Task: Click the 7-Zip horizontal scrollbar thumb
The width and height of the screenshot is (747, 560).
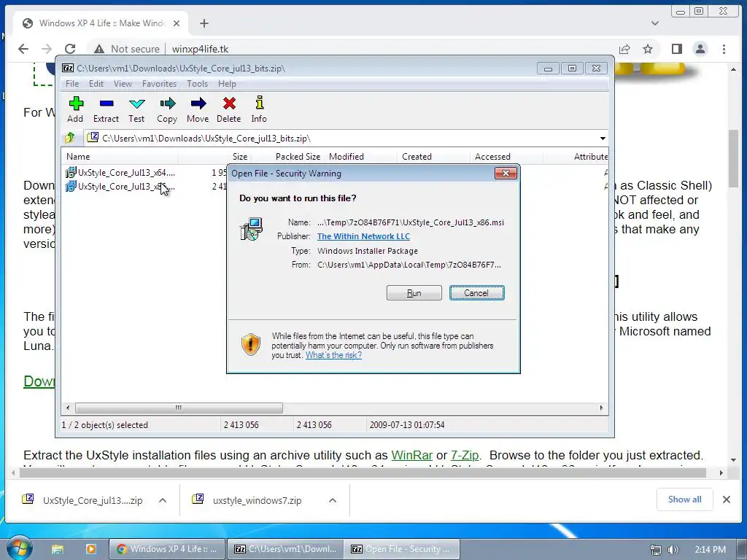Action: coord(179,408)
